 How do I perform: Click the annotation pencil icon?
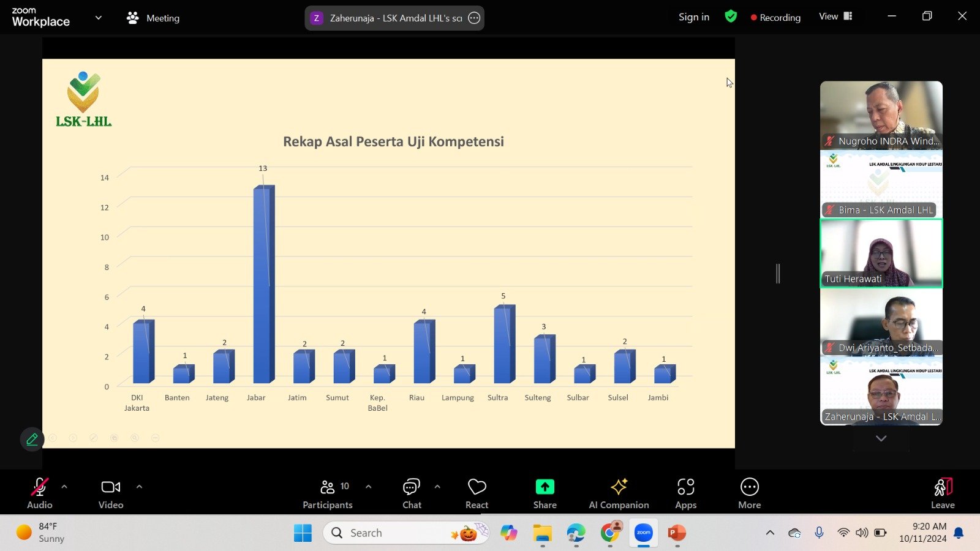[x=32, y=439]
